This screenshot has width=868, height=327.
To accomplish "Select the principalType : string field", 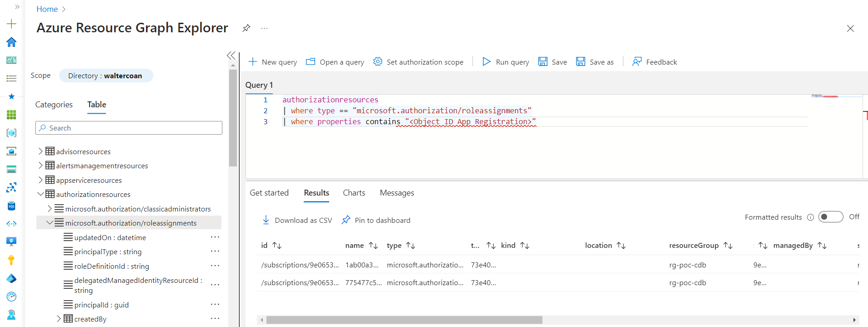I will point(108,252).
